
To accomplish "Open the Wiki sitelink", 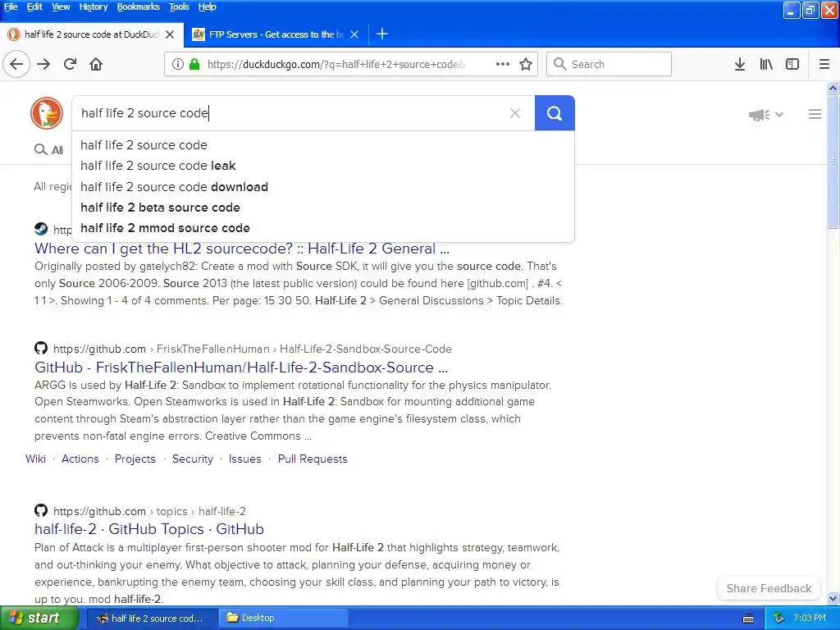I will (35, 459).
